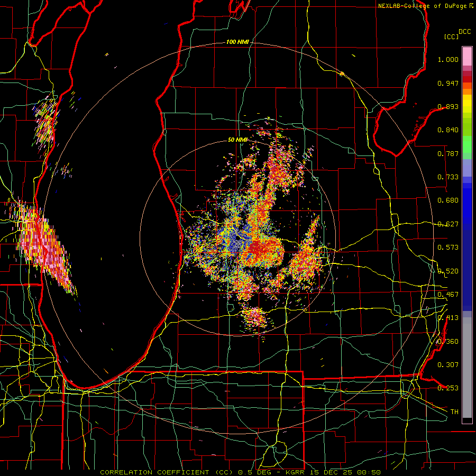Click the 0.787 legend value

click(448, 153)
